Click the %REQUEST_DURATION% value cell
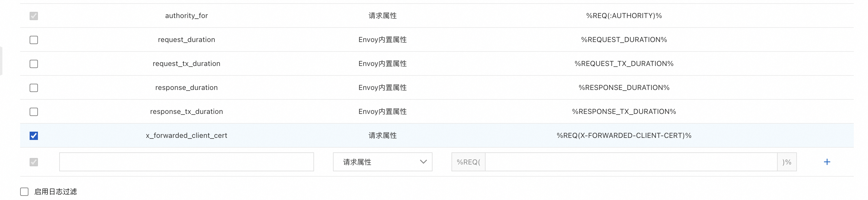Screen dimensions: 868x200 click(624, 40)
